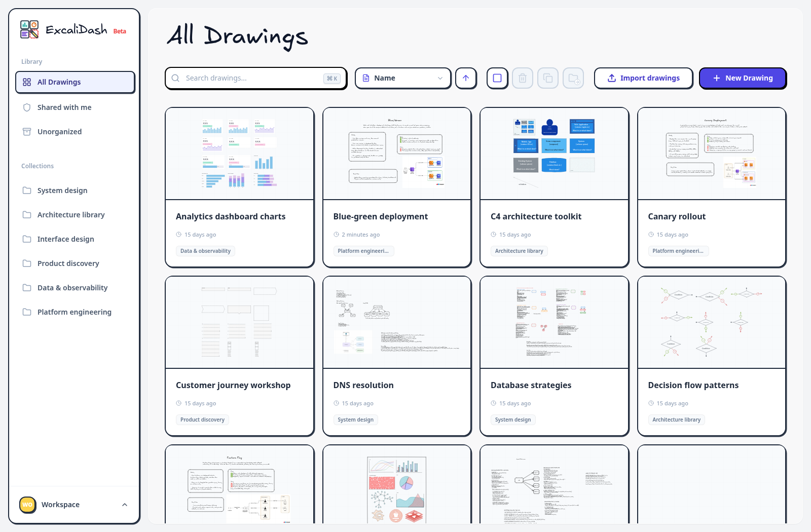Viewport: 811px width, 532px height.
Task: Select the Platform engineering collection
Action: (75, 312)
